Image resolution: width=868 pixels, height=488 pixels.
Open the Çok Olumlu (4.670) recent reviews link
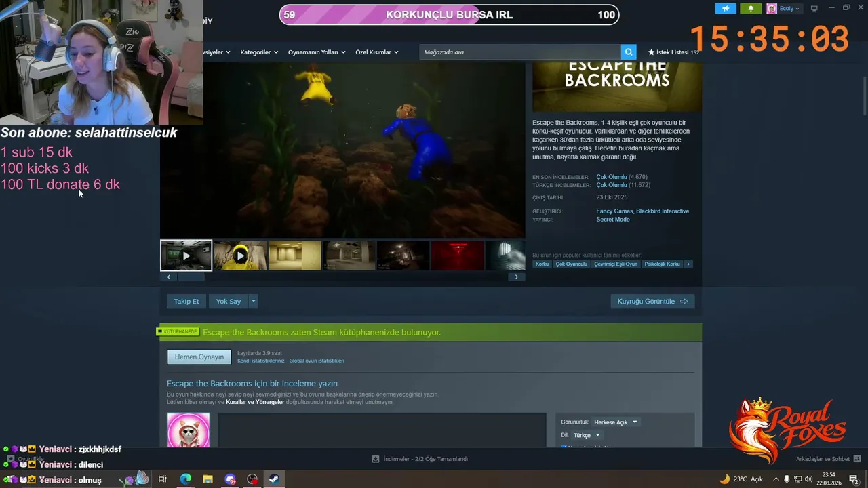pos(622,177)
